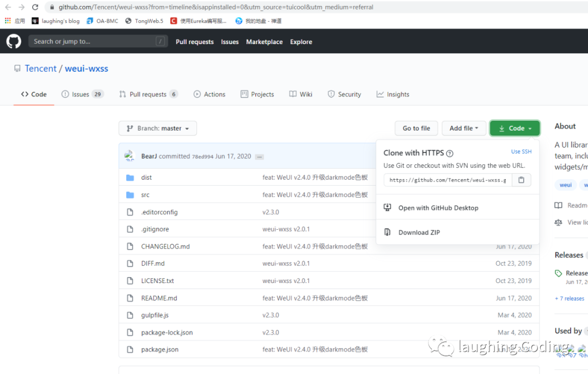588x374 pixels.
Task: Copy clone URL with clipboard icon
Action: click(x=521, y=180)
